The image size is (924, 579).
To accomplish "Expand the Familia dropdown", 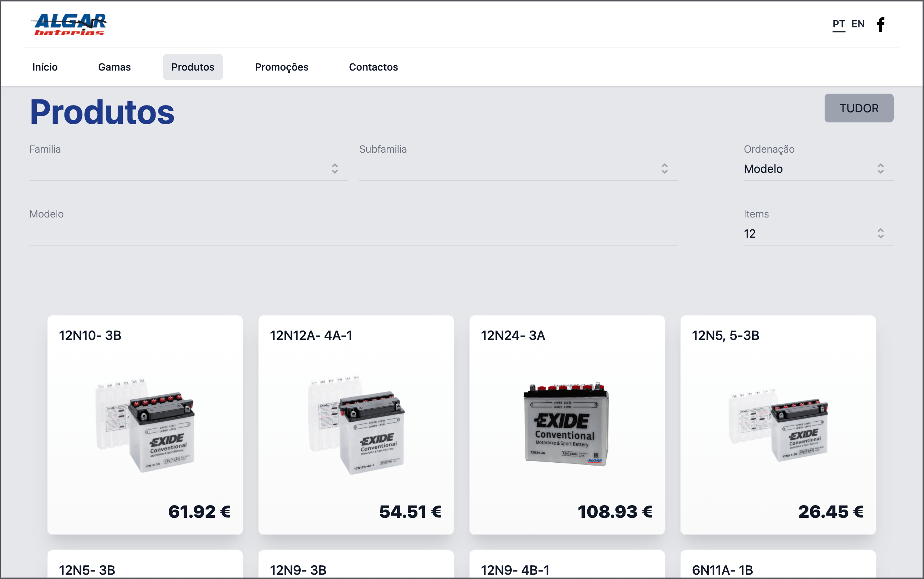I will [x=188, y=169].
